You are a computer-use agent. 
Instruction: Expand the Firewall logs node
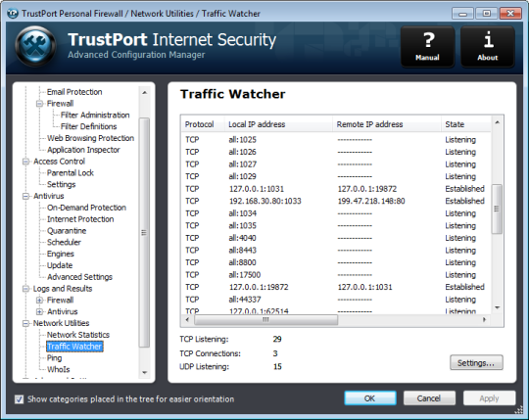point(39,301)
